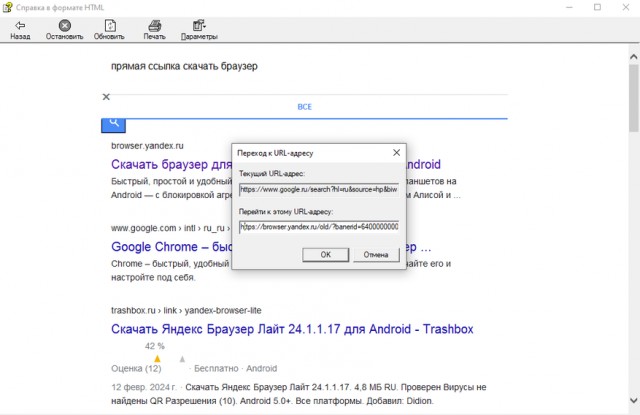Viewport: 640px width, 415px height.
Task: Close the Справка в формате HTML window
Action: (x=626, y=7)
